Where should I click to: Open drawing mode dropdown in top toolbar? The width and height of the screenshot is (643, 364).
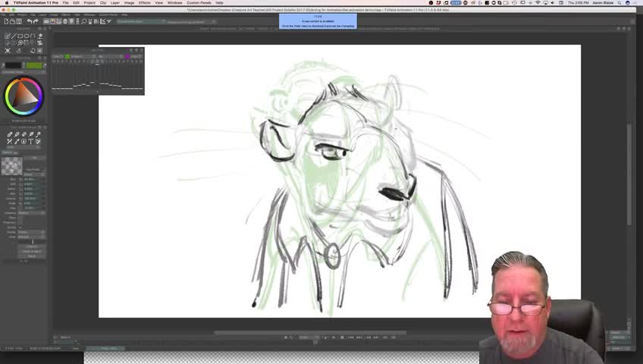[141, 21]
